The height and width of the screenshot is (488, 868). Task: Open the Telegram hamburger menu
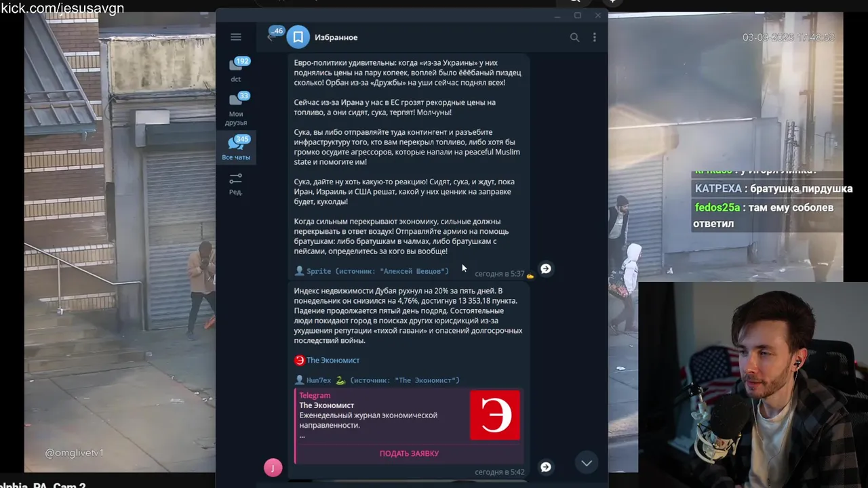(x=235, y=37)
